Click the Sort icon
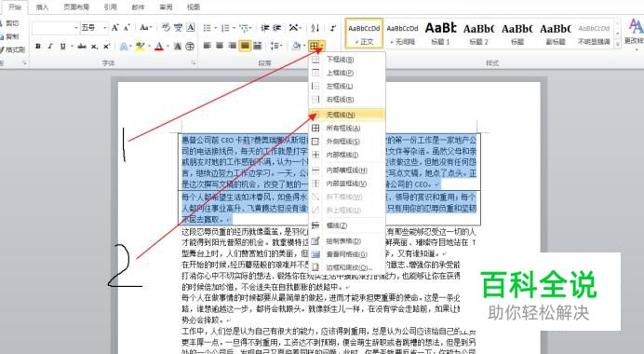Screen dimensions: 644x354 (315, 28)
